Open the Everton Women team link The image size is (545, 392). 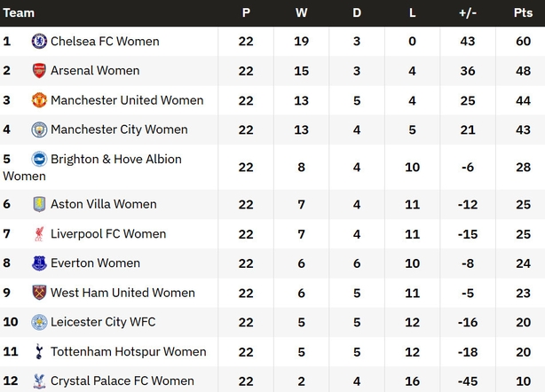point(95,263)
